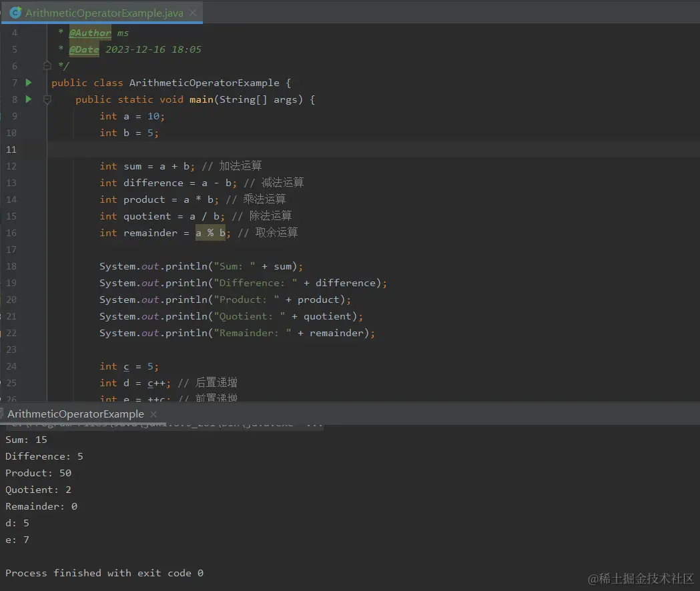Place cursor on empty line 11
This screenshot has width=700, height=591.
[x=373, y=149]
